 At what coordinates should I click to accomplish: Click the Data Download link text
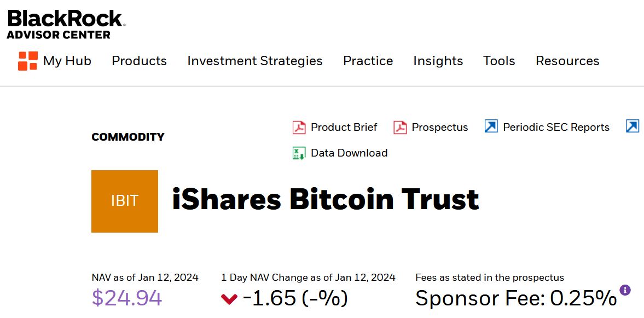(349, 153)
